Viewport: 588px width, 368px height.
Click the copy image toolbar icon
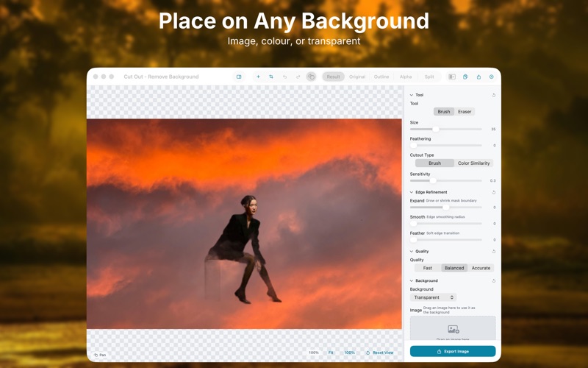point(465,77)
